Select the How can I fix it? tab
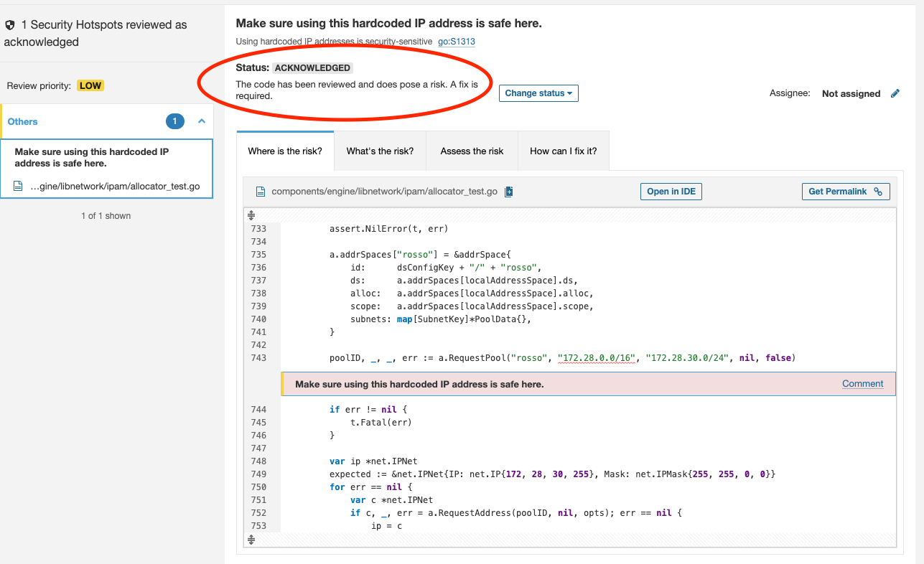 (x=563, y=151)
